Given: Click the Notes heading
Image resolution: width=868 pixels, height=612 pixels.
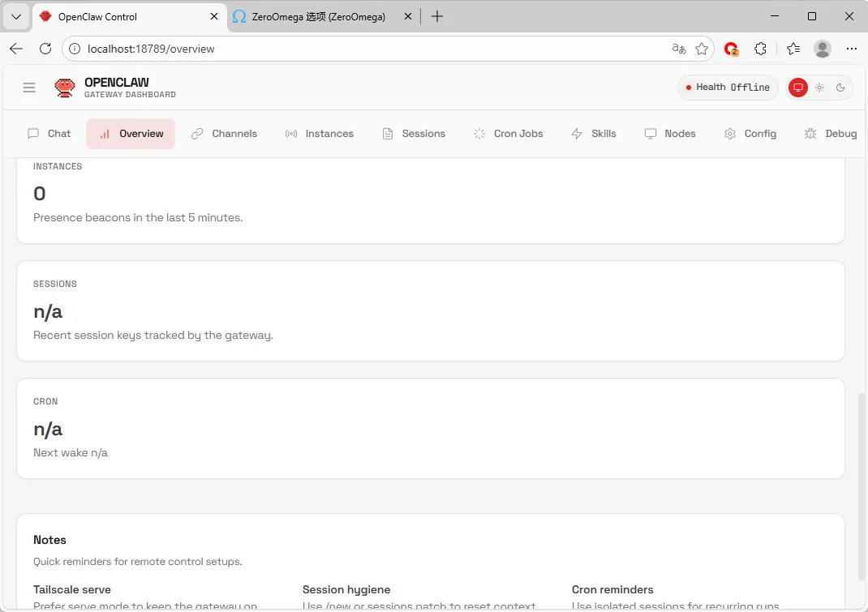Looking at the screenshot, I should click(x=49, y=540).
